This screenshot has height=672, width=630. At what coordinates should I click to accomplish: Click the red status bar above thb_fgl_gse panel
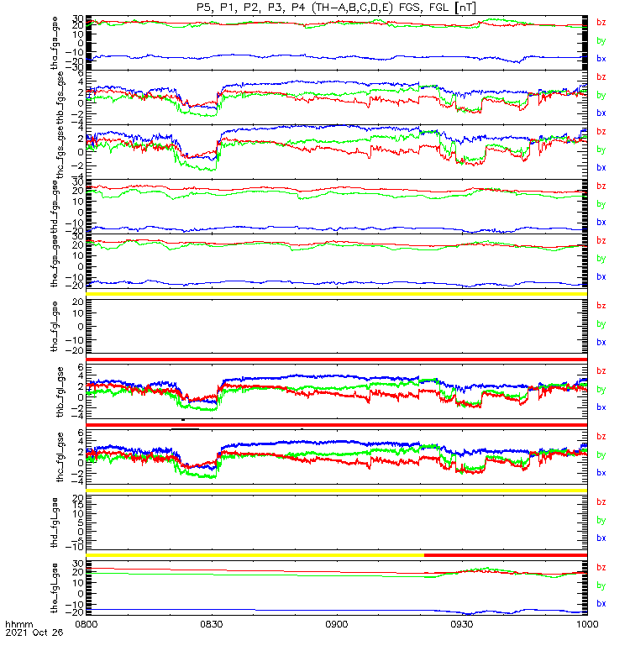coord(337,360)
